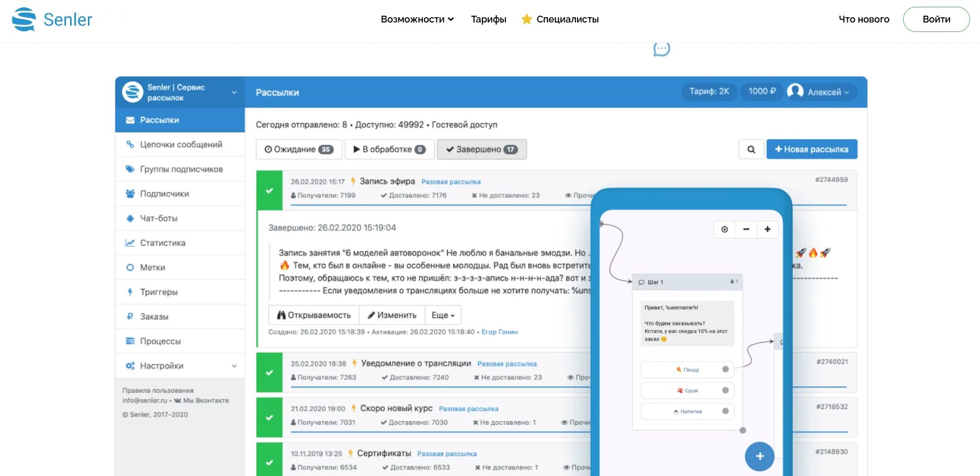Click the Открываемость button
Viewport: 980px width, 476px height.
314,315
